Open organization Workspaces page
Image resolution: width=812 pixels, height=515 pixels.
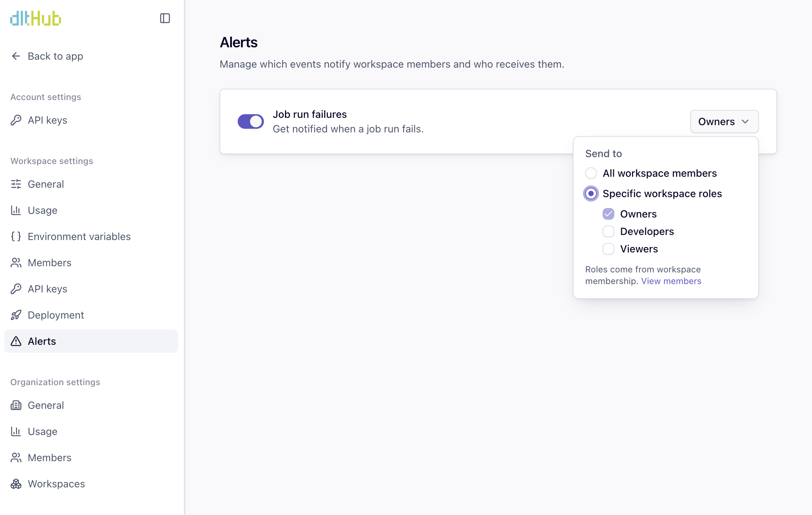[91, 484]
